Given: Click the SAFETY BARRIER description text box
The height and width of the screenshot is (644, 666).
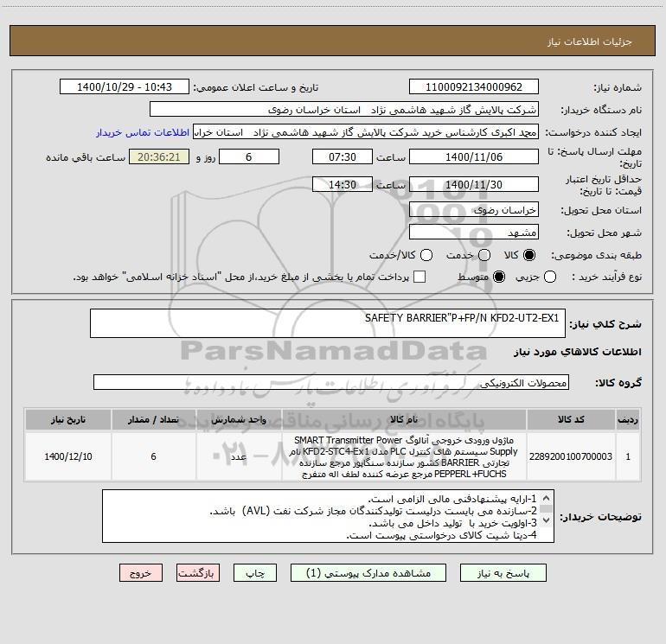Looking at the screenshot, I should click(328, 323).
